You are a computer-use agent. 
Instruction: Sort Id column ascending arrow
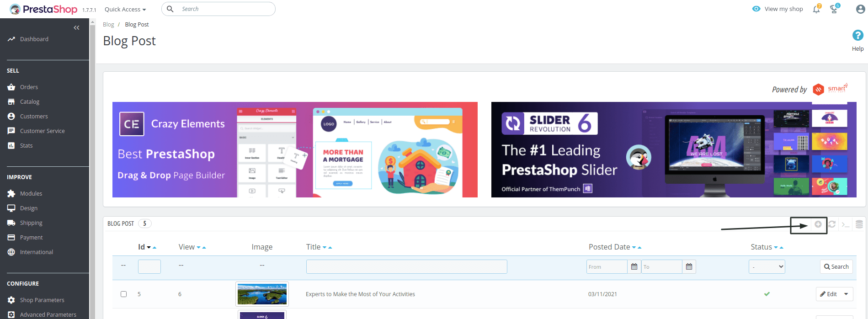154,247
